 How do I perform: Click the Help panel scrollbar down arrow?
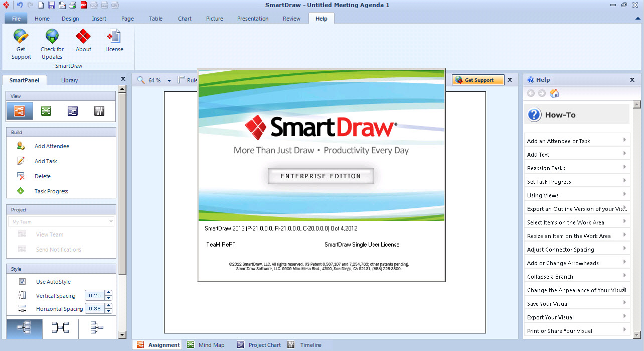(637, 335)
